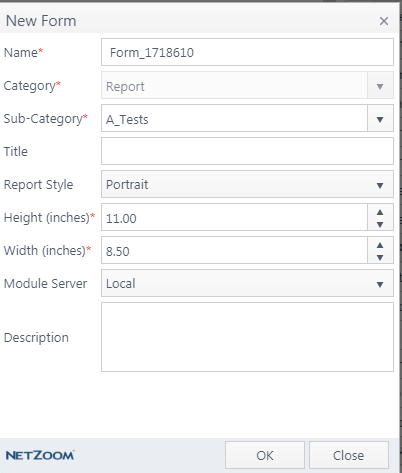Decrease the Height value with down arrow

point(380,224)
